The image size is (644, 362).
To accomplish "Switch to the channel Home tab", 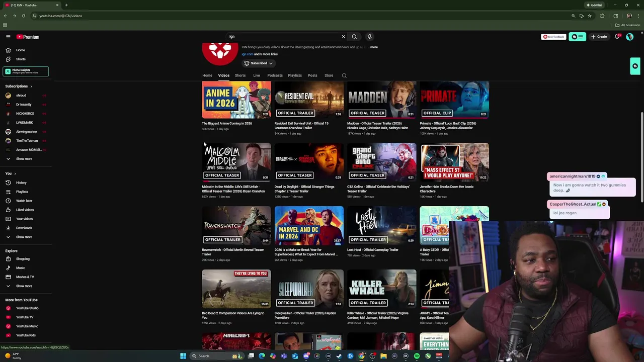I will [x=207, y=75].
